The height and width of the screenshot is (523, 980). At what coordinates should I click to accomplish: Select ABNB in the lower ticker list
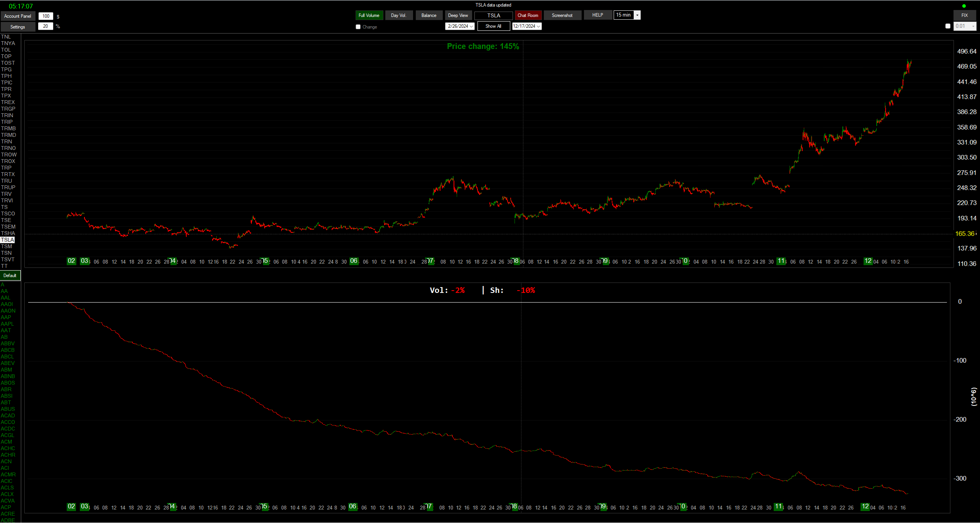pos(8,376)
